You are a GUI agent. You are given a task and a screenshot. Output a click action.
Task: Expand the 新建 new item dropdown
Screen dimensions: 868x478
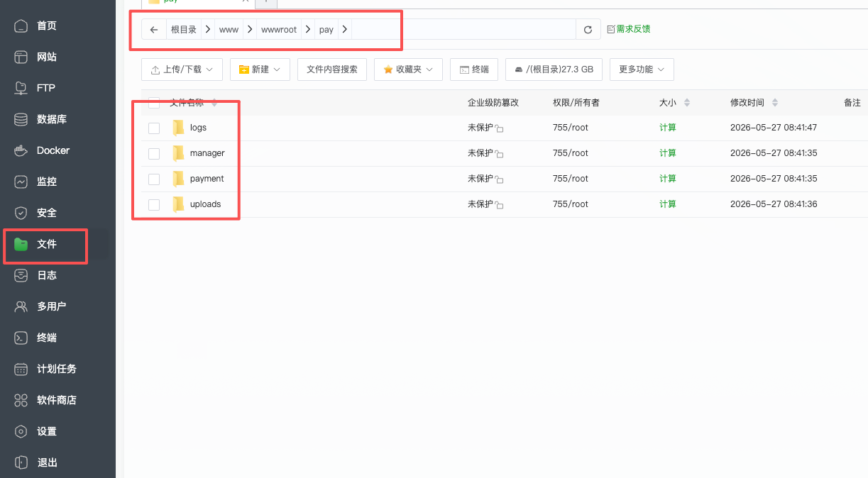(x=260, y=70)
